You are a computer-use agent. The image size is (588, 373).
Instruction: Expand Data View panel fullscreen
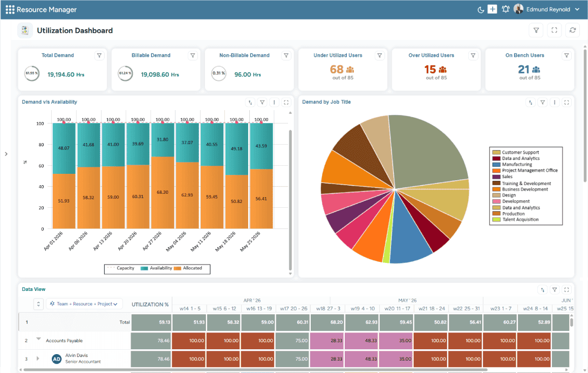click(x=566, y=290)
